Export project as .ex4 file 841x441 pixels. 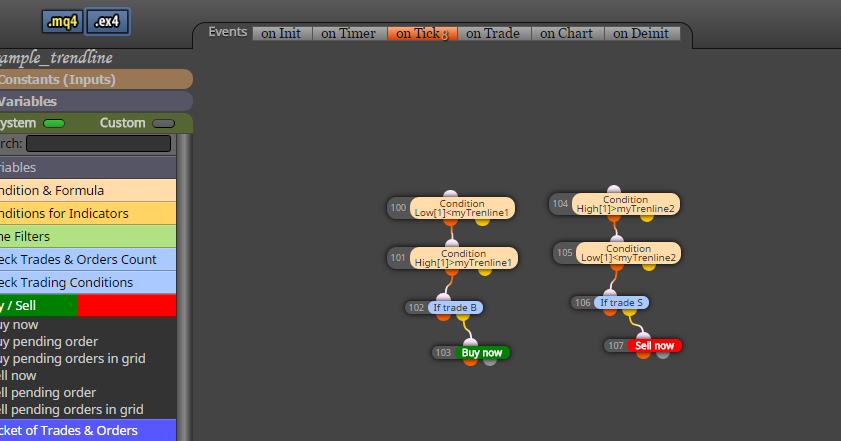click(x=107, y=22)
